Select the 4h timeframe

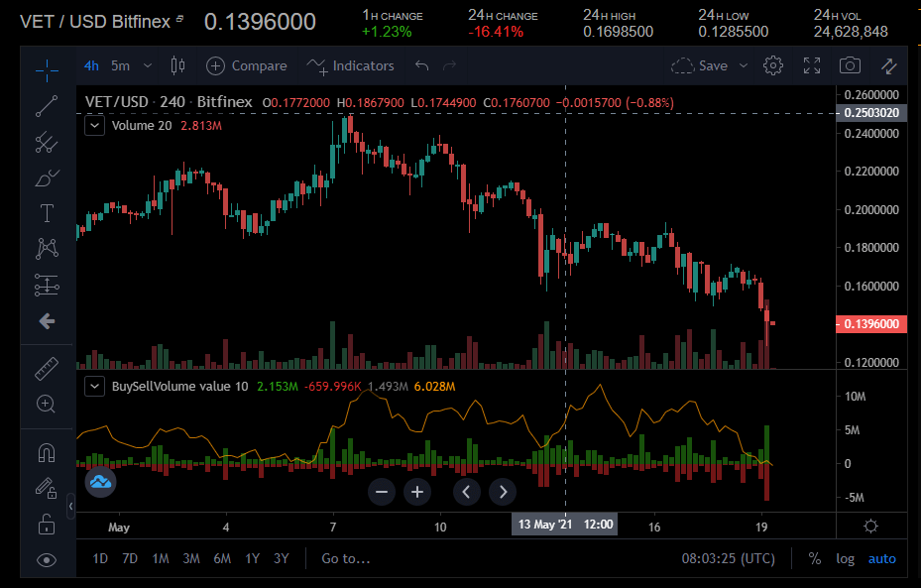[91, 65]
